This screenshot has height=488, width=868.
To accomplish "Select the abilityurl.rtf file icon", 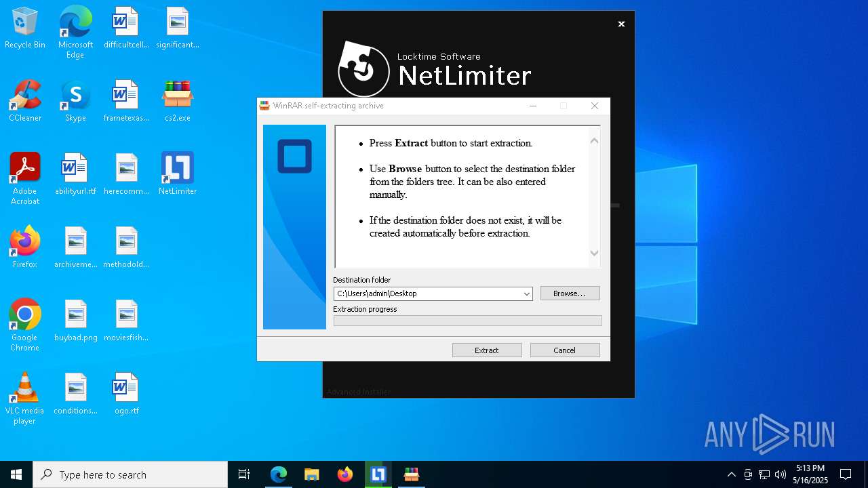I will click(75, 174).
